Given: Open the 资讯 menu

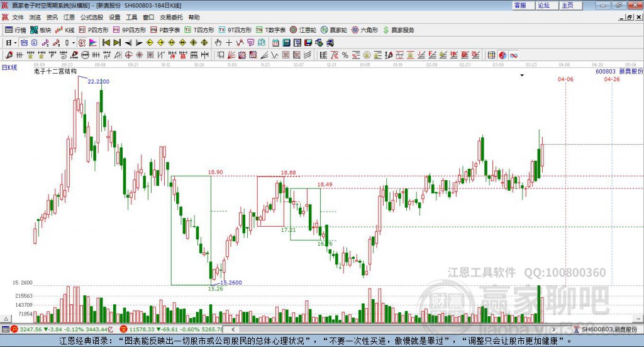Looking at the screenshot, I should pos(52,17).
